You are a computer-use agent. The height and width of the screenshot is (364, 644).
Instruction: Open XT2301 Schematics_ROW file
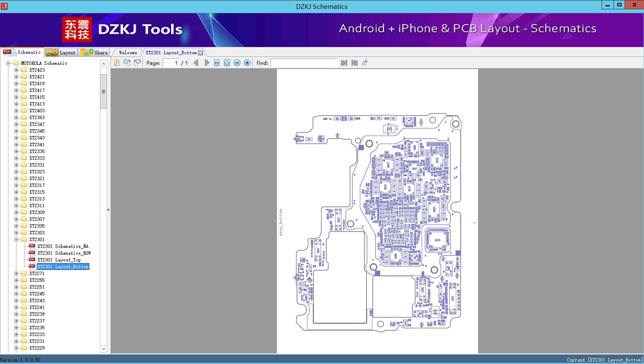[x=64, y=253]
